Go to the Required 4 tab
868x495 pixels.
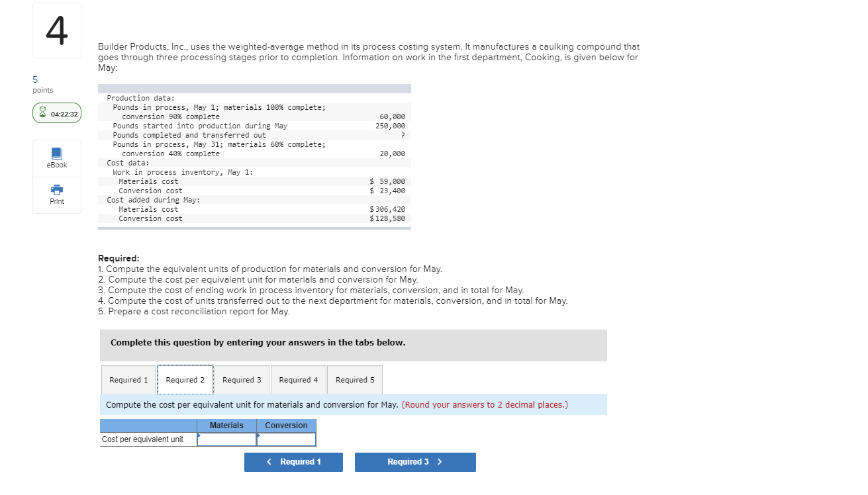pyautogui.click(x=299, y=380)
